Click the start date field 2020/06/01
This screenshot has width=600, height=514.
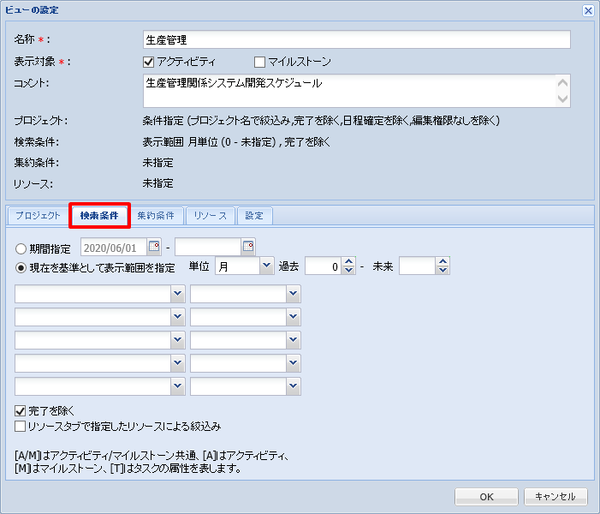click(x=114, y=247)
